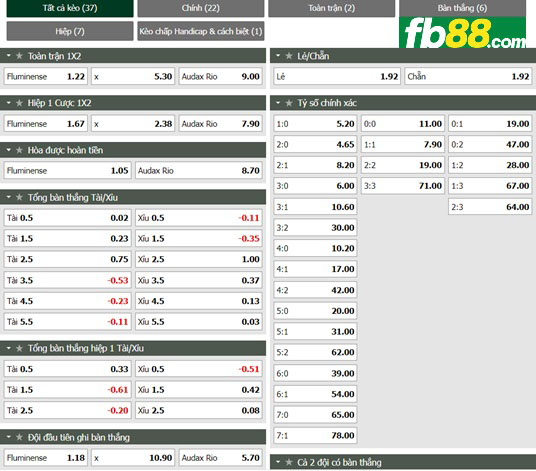Mark Hòa được hoàn tiền as favorite star
The height and width of the screenshot is (471, 536).
[x=19, y=150]
